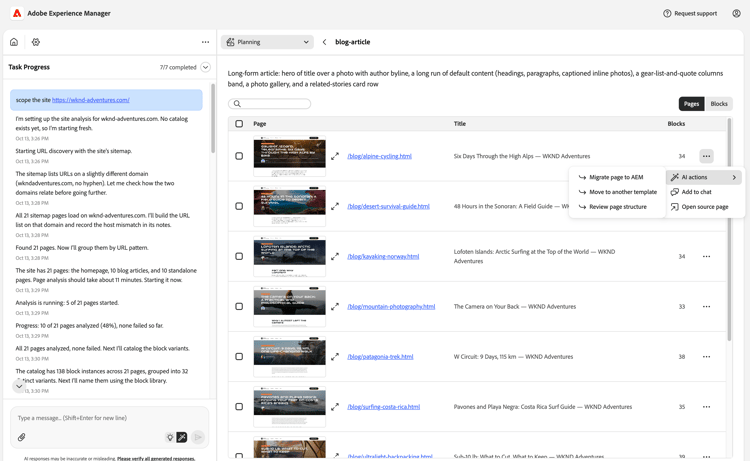
Task: Toggle the magic wand AI icon
Action: point(182,437)
